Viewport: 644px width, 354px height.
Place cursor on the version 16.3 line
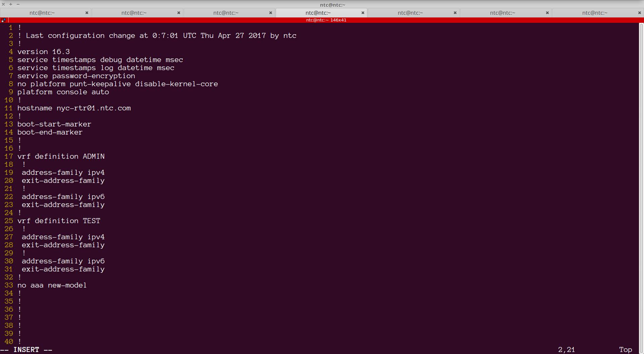(x=43, y=52)
